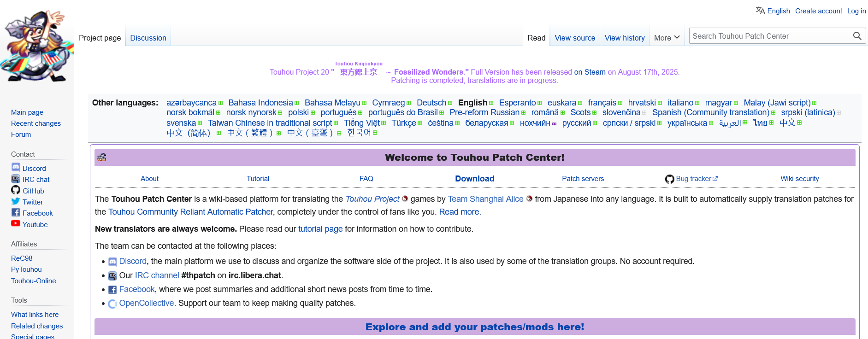Expand the More dropdown menu
This screenshot has height=339, width=868.
tap(667, 38)
